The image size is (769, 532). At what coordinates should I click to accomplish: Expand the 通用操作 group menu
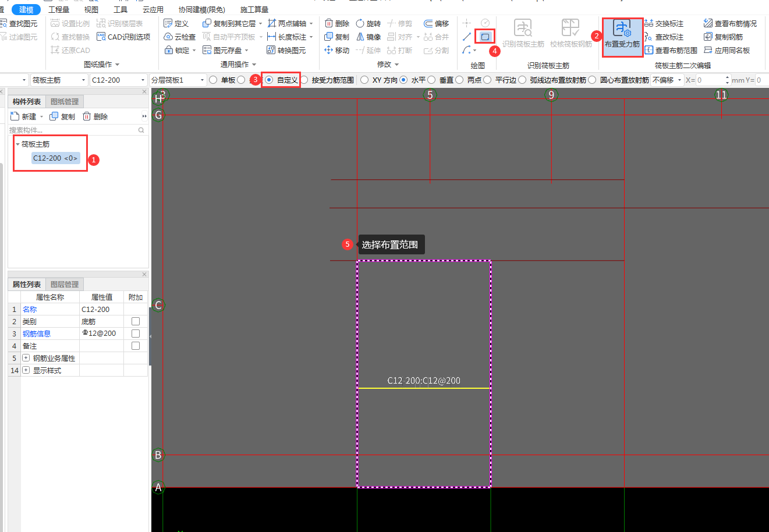[239, 65]
